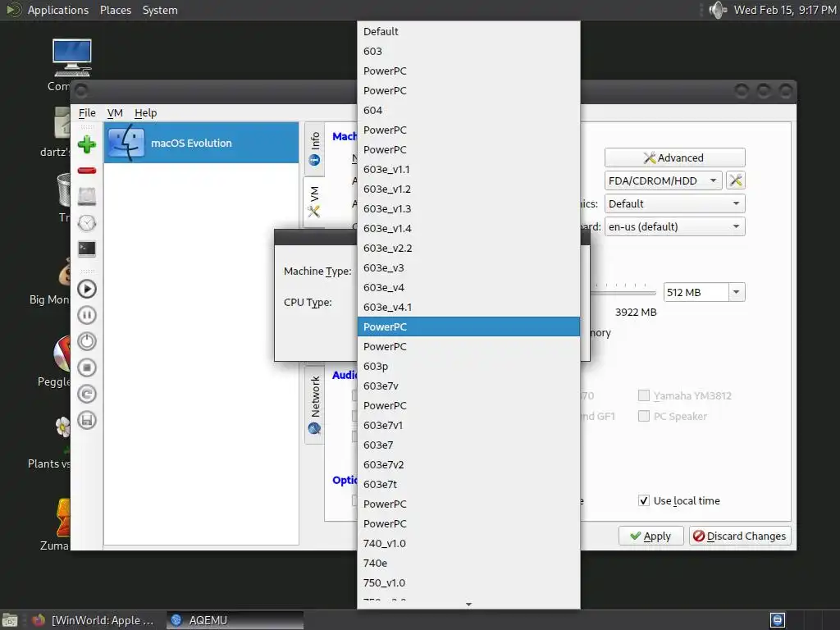Screen dimensions: 840x630
Task: Click workspace switcher icon at bottom right
Action: [778, 620]
